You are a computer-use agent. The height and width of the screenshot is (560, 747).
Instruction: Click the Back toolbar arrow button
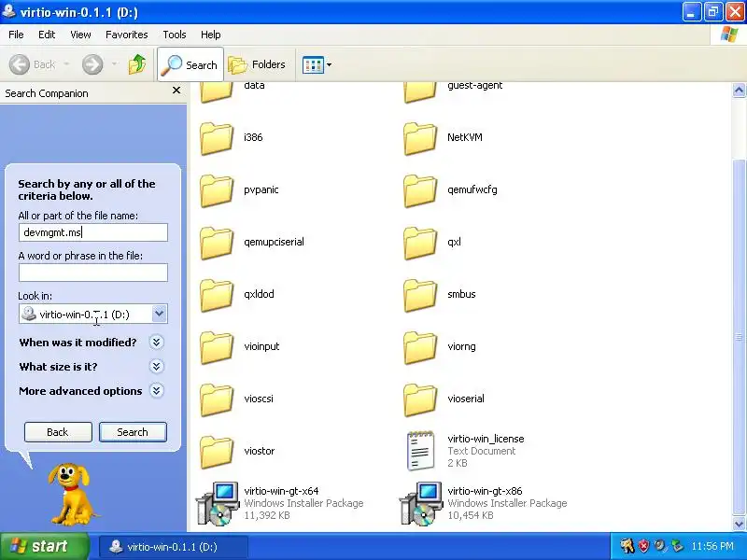(33, 64)
